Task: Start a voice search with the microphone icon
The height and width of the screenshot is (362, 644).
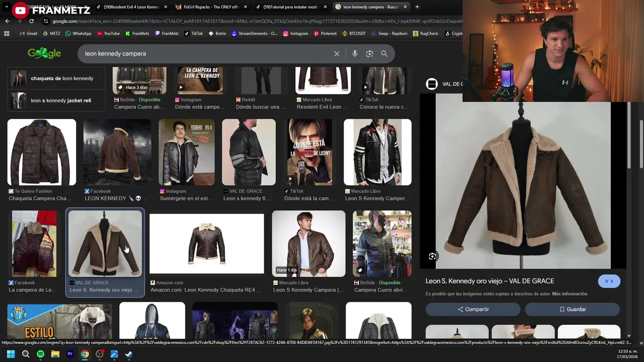Action: coord(355,54)
